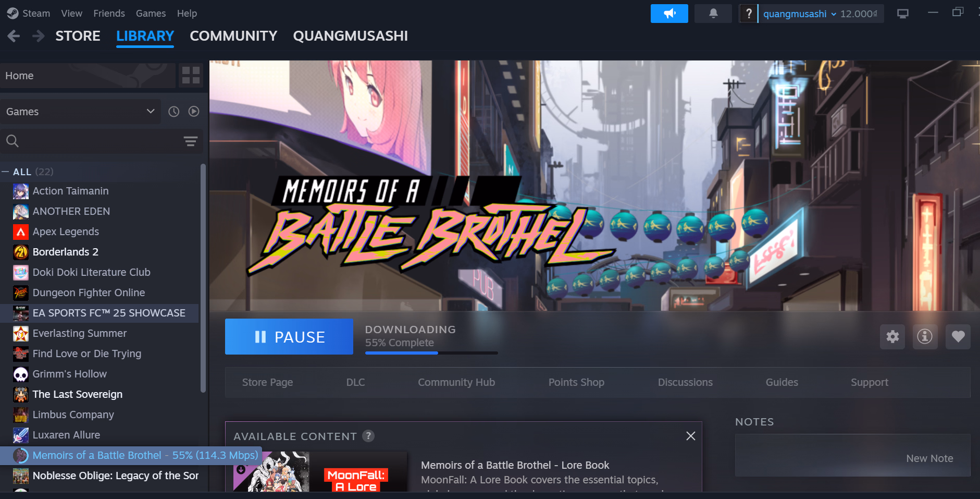Collapse the ALL games category
The height and width of the screenshot is (499, 980).
point(5,172)
